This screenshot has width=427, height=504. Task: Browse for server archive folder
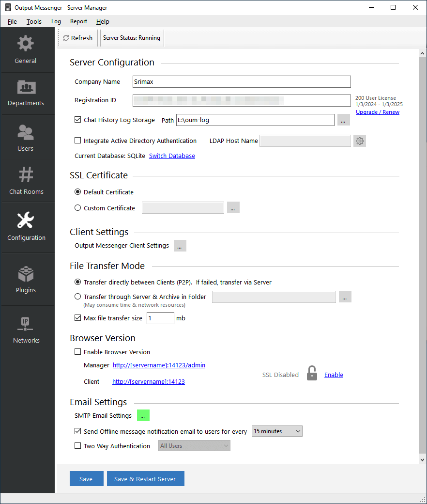point(345,297)
